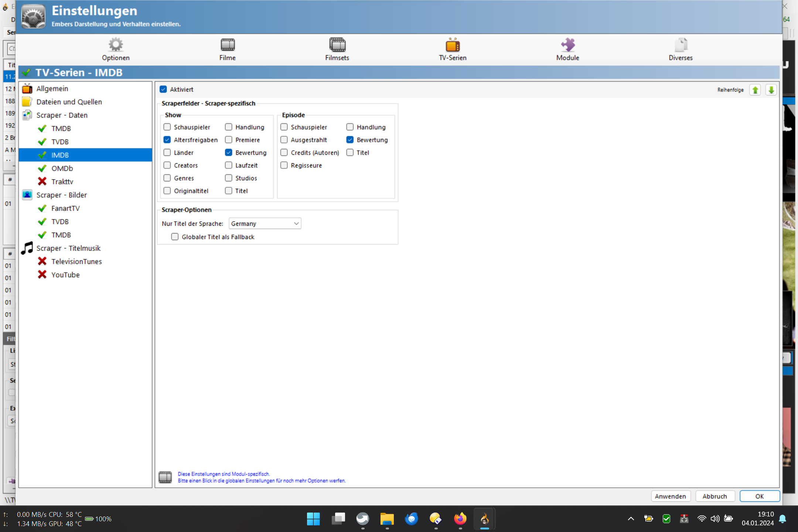Open Wi-Fi network settings in tray
This screenshot has width=798, height=532.
pyautogui.click(x=702, y=519)
